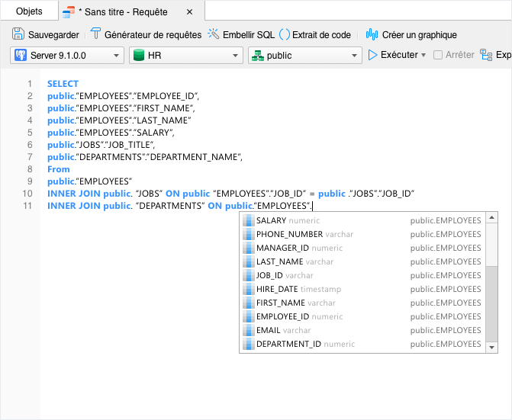This screenshot has width=512, height=420.
Task: Choose SALARY numeric from the suggestions
Action: click(x=362, y=220)
